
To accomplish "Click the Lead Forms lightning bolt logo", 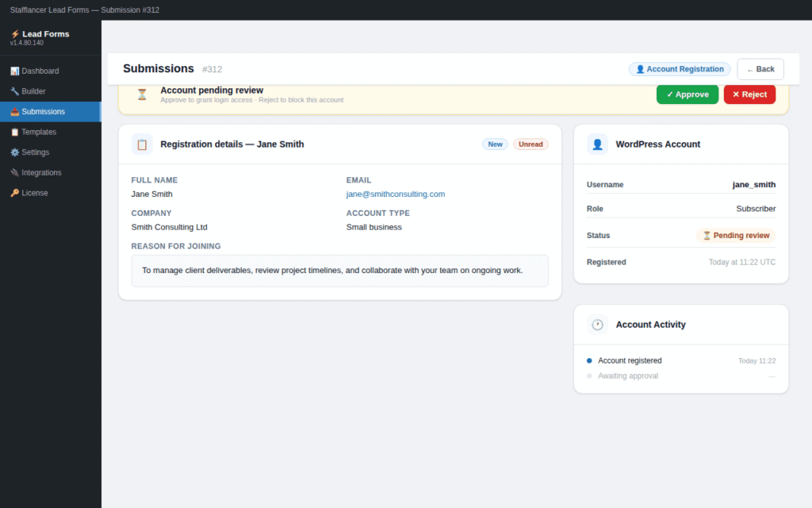I will pos(15,33).
